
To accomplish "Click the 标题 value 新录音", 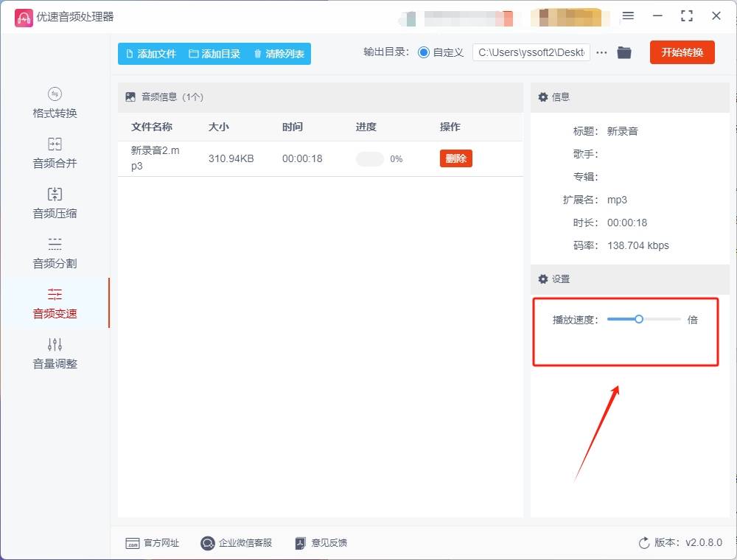I will coord(622,132).
